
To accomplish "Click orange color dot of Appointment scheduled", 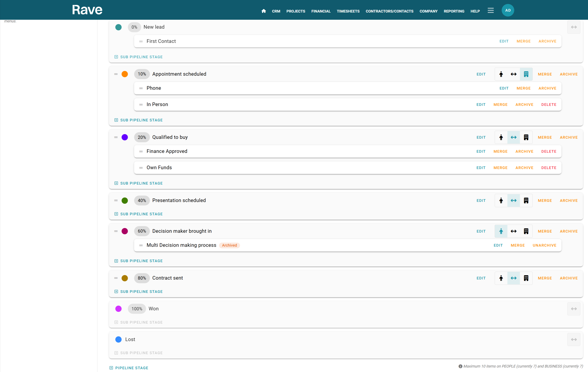I will click(125, 74).
